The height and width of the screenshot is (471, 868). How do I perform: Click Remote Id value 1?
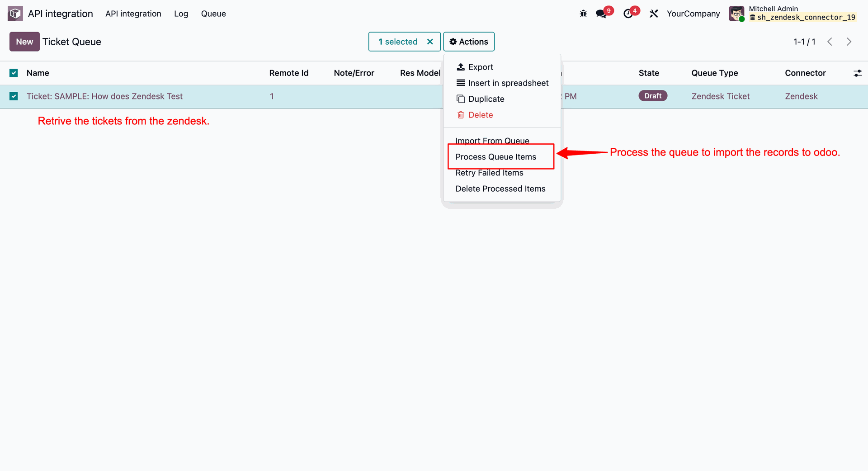272,96
